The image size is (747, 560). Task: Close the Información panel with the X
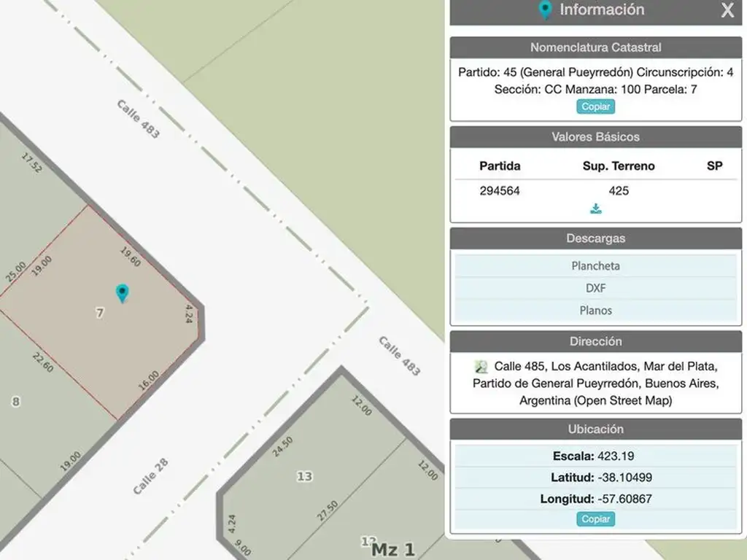tap(727, 10)
